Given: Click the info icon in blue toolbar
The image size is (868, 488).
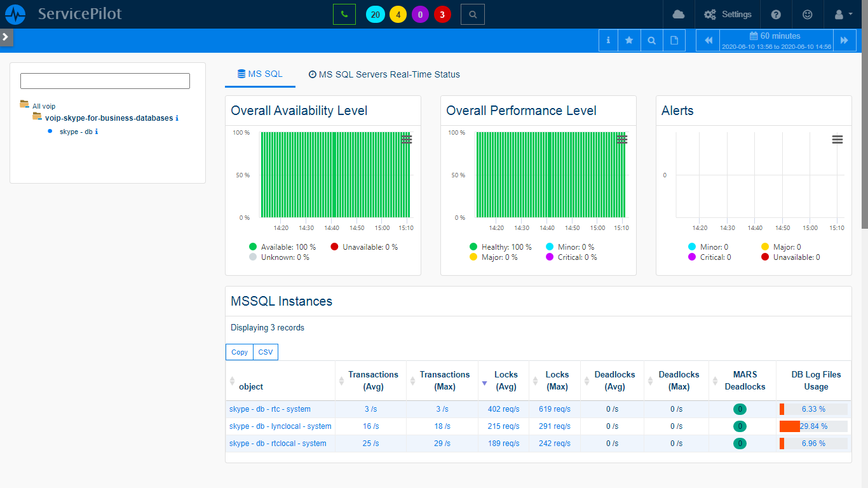Looking at the screenshot, I should pos(608,41).
